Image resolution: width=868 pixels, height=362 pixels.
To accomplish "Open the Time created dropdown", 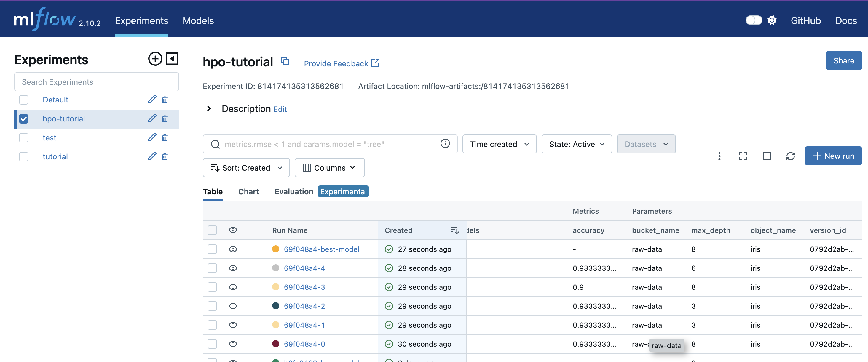I will (x=499, y=144).
